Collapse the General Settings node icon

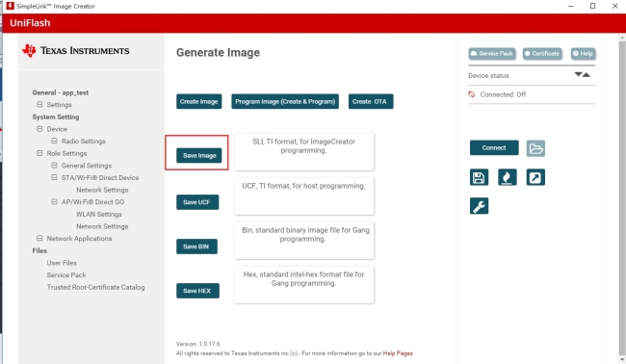(x=54, y=166)
